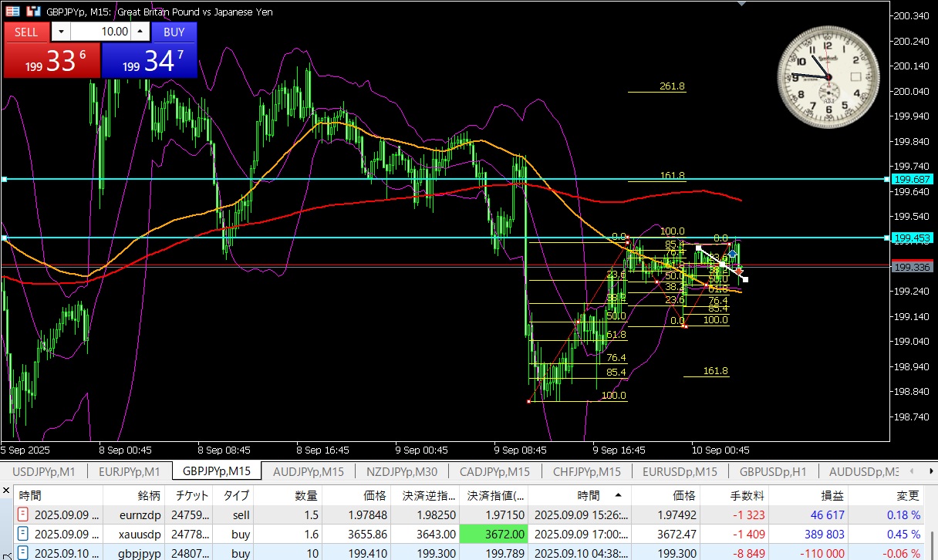Switch to the USDJPYp,M1 chart tab

tap(43, 471)
